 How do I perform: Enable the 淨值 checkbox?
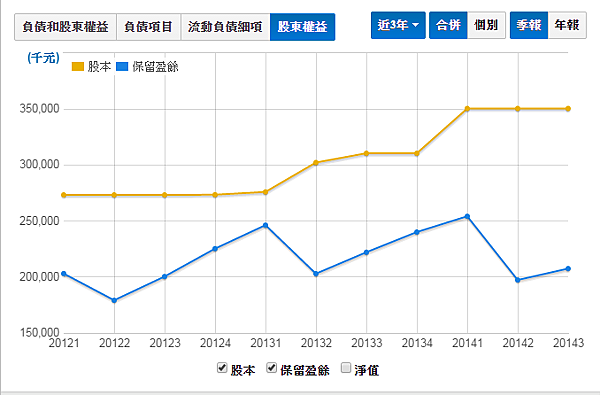tap(346, 368)
